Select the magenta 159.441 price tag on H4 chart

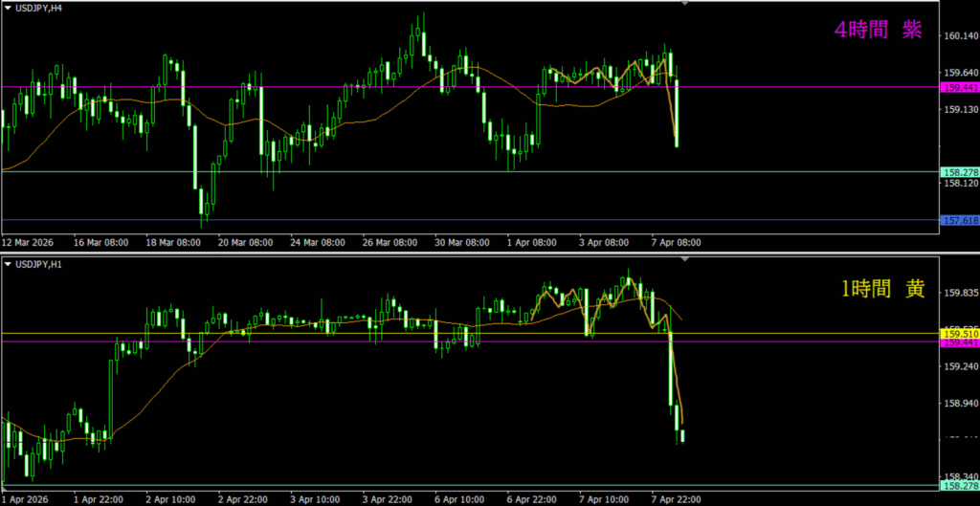pos(958,87)
